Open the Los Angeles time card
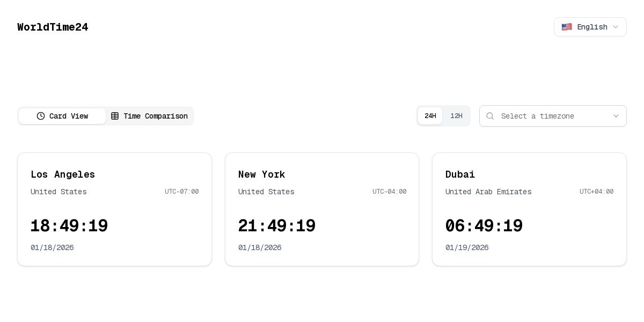644x322 pixels. point(114,209)
